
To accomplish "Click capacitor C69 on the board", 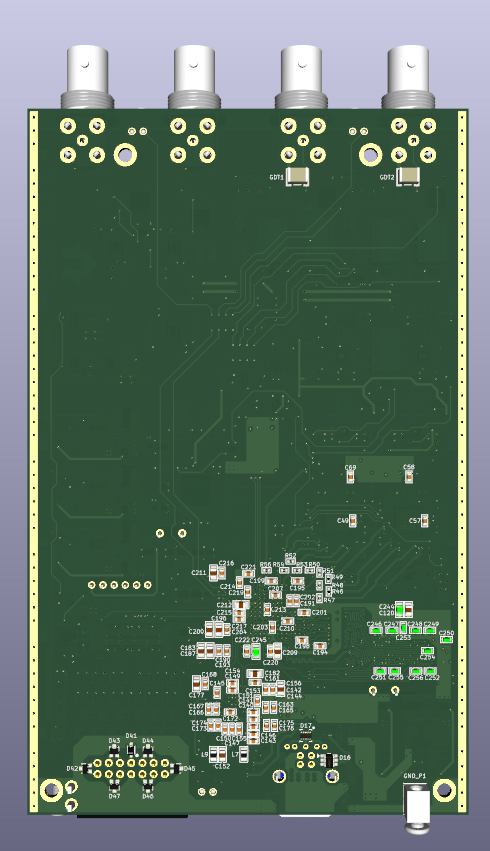I will pyautogui.click(x=351, y=477).
